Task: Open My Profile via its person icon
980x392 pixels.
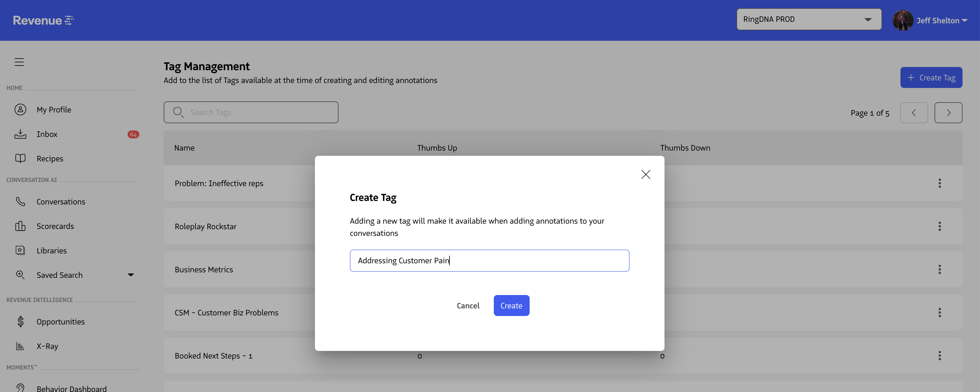Action: point(20,110)
